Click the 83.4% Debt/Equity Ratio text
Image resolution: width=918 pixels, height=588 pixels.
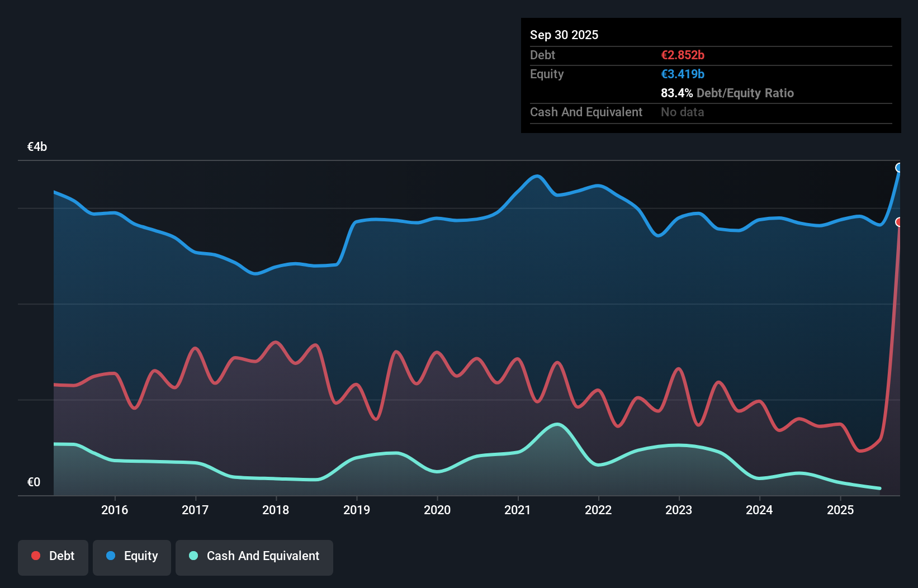(x=727, y=93)
